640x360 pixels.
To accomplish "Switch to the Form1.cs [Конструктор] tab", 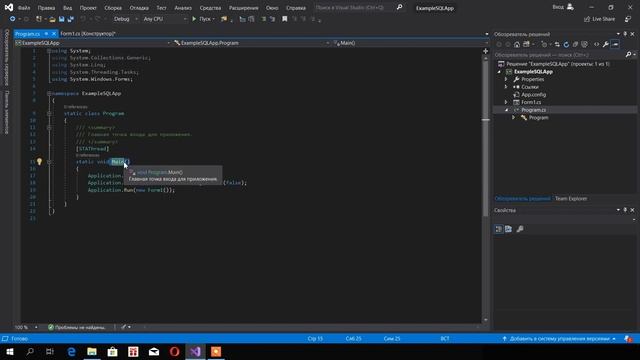I will 88,34.
